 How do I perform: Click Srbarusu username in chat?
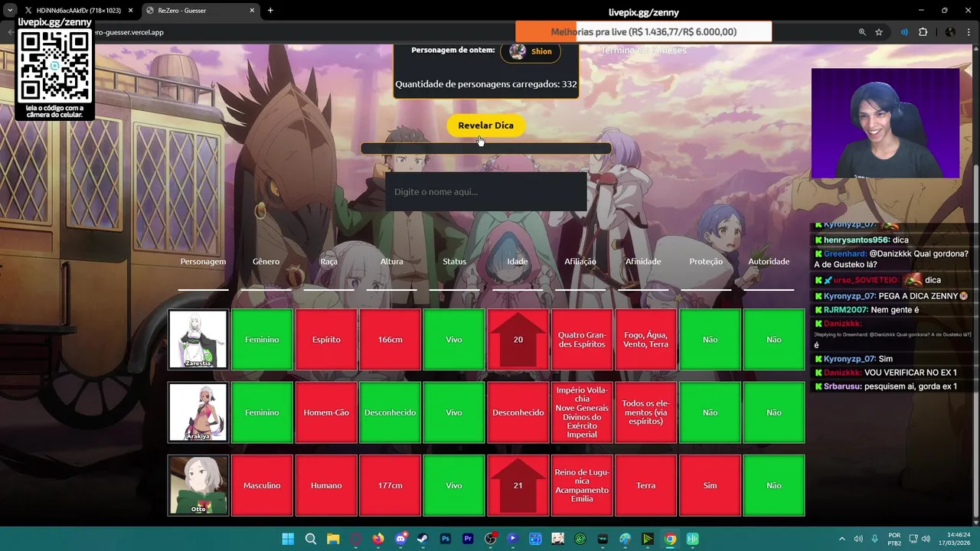click(843, 386)
